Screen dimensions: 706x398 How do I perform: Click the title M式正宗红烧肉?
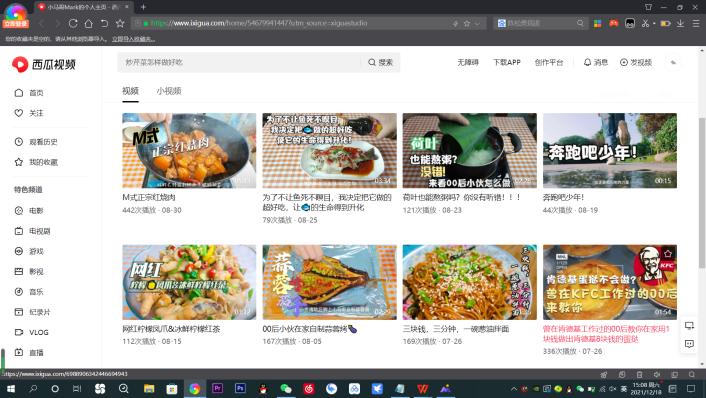149,197
